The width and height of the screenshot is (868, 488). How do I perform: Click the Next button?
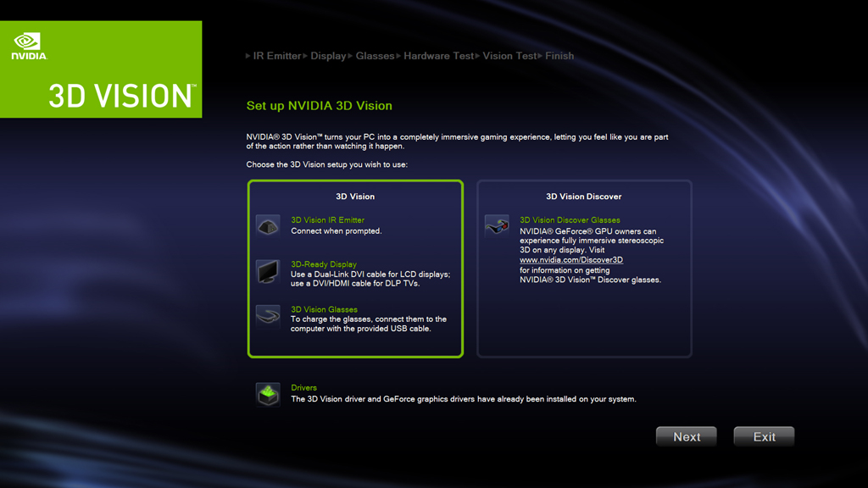[x=687, y=436]
